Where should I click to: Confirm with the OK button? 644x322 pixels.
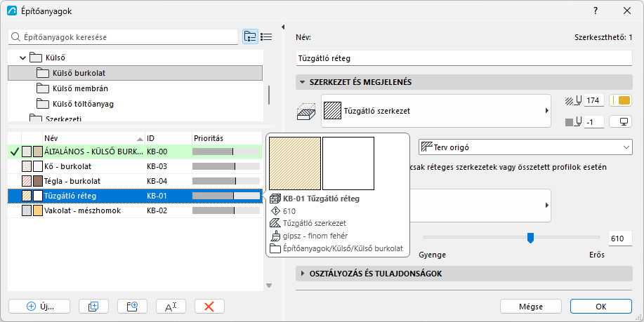pyautogui.click(x=601, y=307)
